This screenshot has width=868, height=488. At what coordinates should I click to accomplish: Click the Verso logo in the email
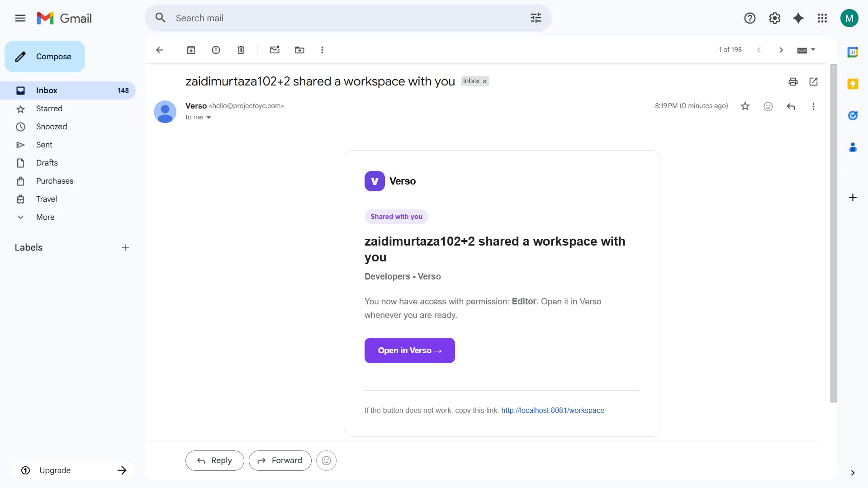375,181
